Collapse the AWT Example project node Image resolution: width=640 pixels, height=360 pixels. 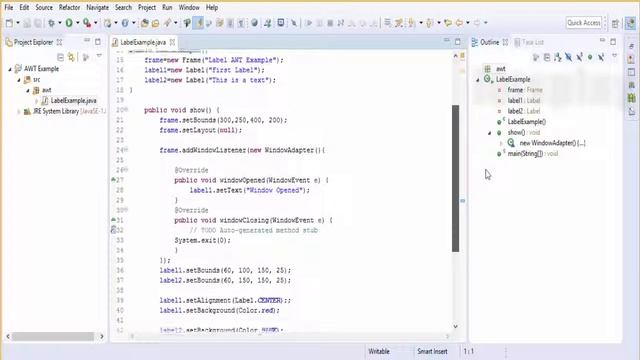click(10, 69)
